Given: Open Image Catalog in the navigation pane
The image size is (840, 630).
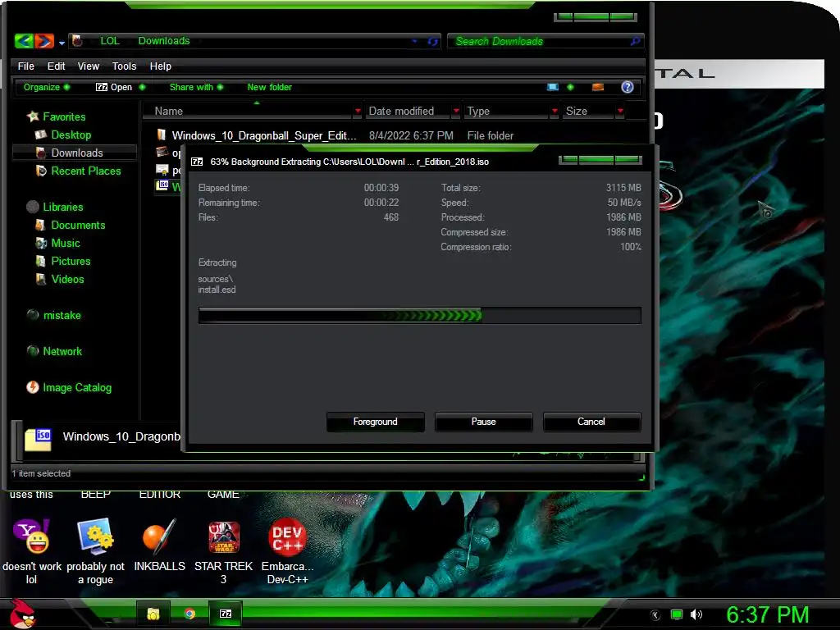Looking at the screenshot, I should [76, 387].
